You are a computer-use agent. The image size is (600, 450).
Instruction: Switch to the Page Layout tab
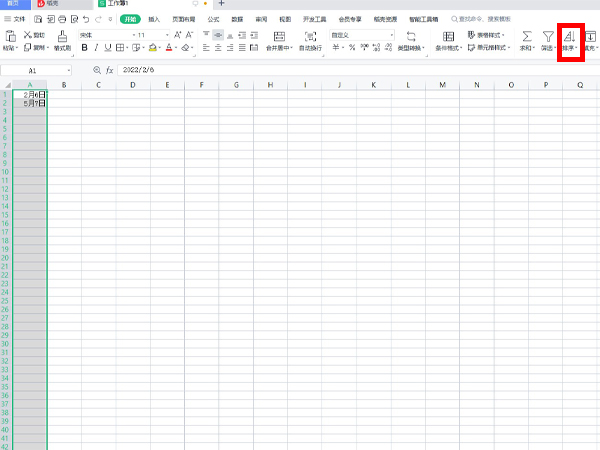(184, 19)
